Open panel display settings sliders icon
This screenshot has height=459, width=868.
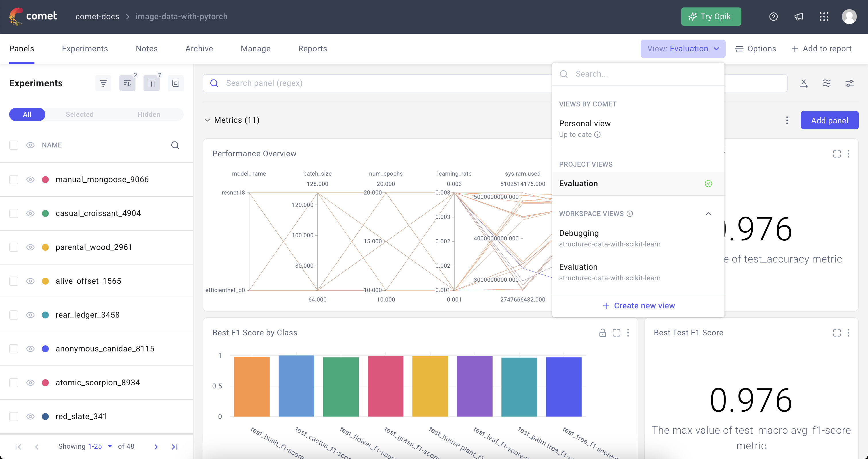(x=850, y=83)
